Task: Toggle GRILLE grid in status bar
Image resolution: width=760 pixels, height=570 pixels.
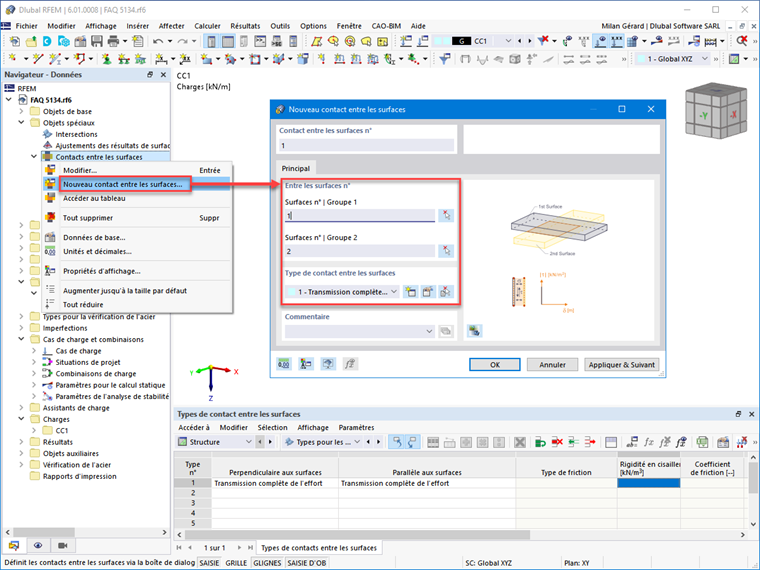Action: [236, 563]
